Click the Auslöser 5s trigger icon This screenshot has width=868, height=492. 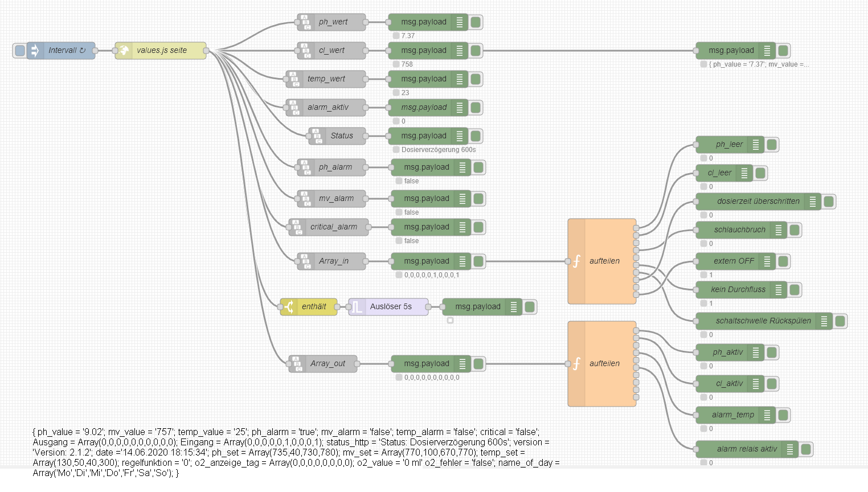[x=357, y=307]
